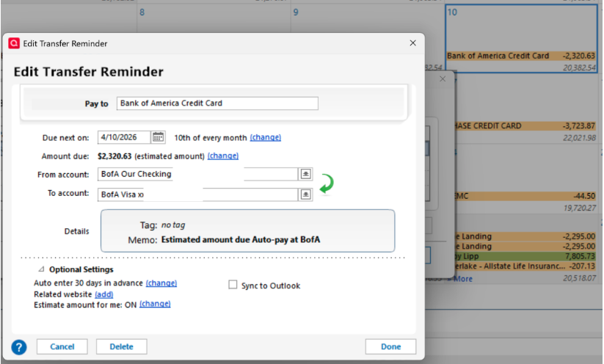Edit the Due next on date field
The image size is (604, 364).
point(124,137)
